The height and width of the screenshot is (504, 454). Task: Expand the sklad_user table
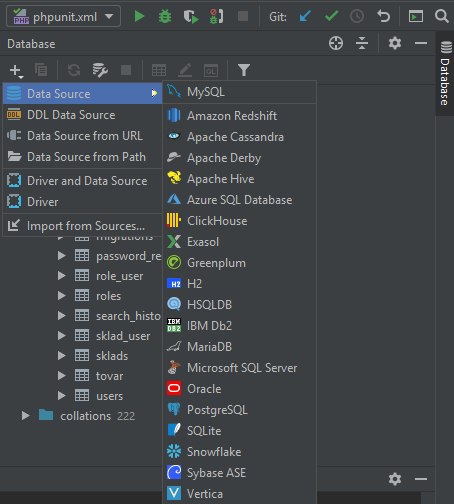(61, 336)
